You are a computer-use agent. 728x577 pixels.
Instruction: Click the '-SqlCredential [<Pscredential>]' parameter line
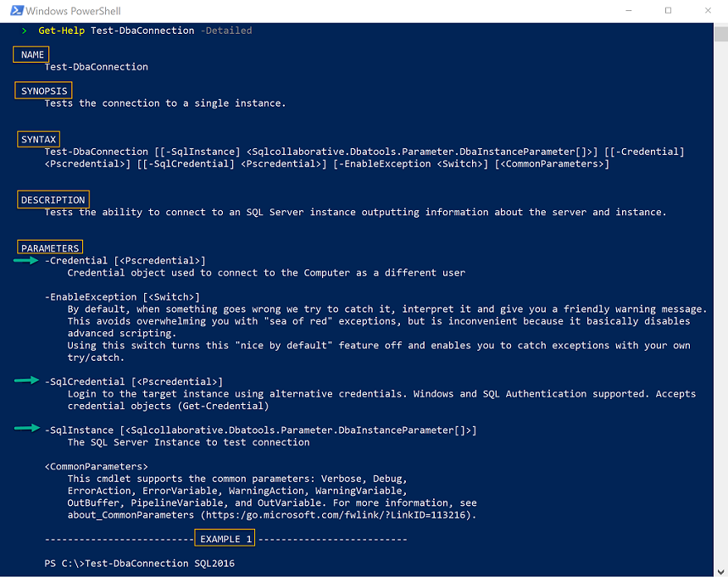[134, 381]
